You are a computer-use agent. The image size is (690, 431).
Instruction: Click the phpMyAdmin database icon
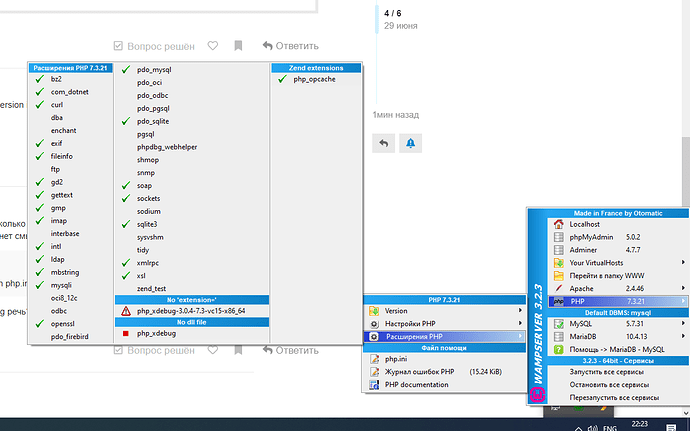tap(558, 237)
